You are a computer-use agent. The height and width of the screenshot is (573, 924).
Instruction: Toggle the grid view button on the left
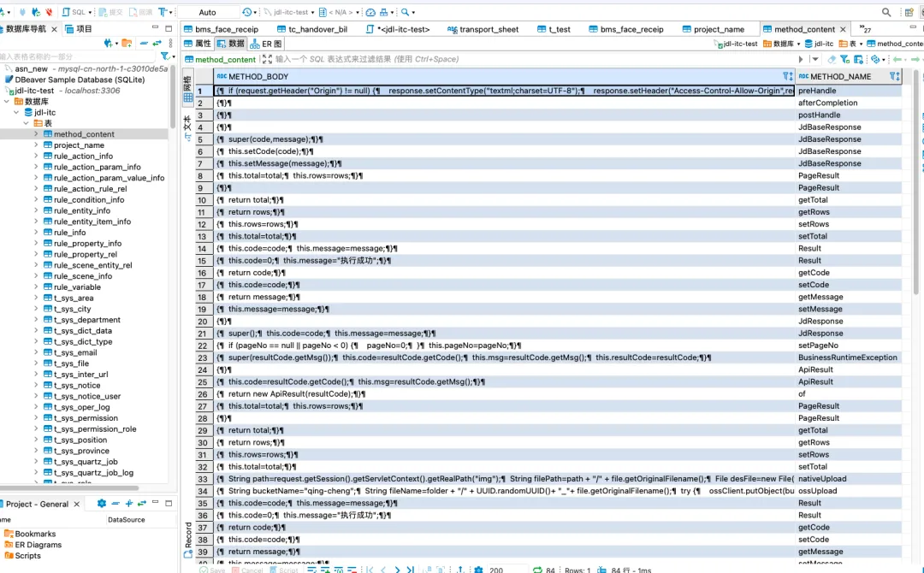[187, 91]
